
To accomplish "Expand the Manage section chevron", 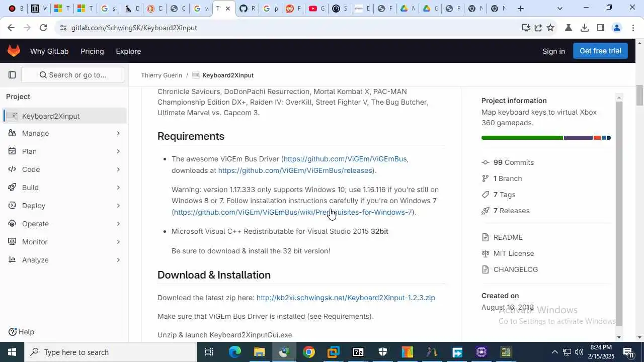I will point(118,133).
